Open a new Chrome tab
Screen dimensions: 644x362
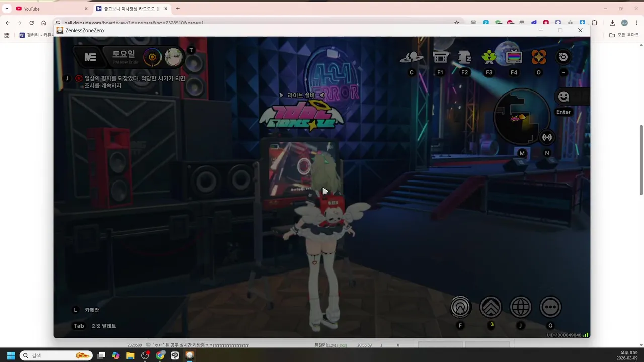click(178, 9)
